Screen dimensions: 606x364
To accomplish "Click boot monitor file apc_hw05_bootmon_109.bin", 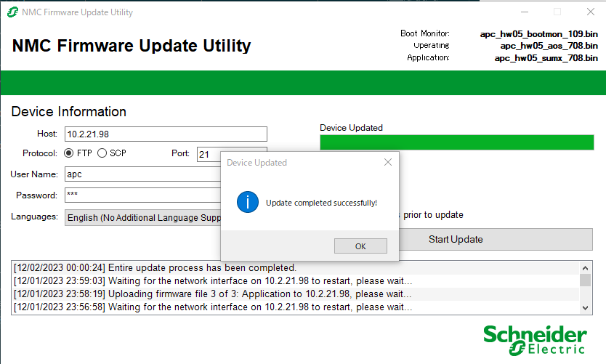I will coord(538,34).
